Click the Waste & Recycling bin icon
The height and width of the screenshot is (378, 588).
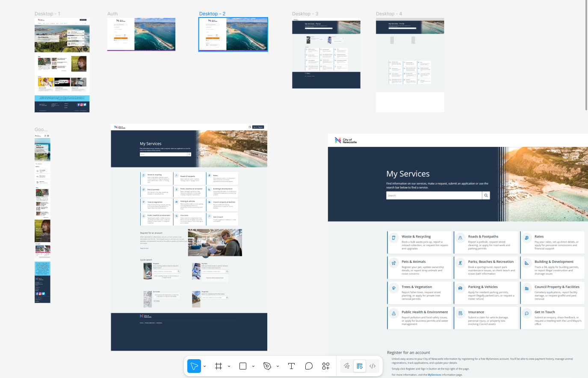click(x=393, y=237)
